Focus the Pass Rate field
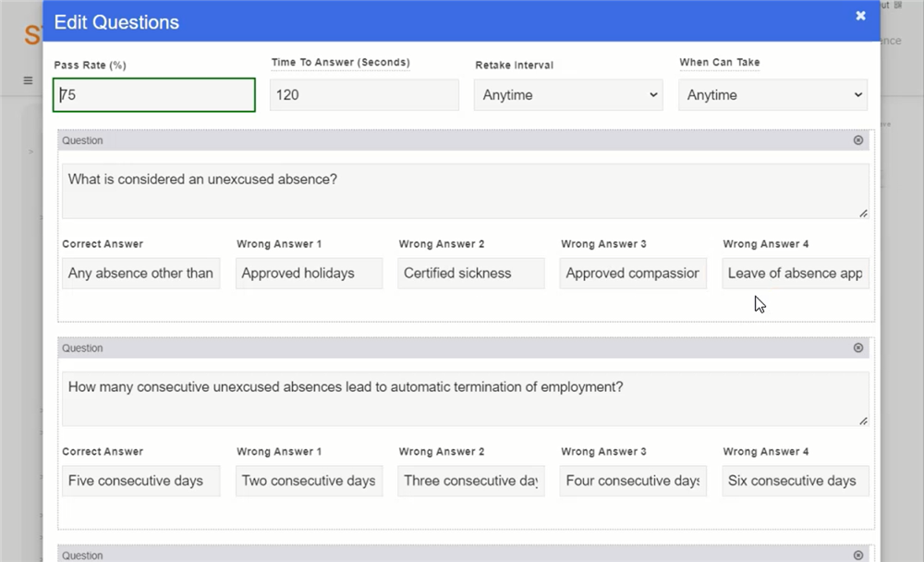 coord(153,95)
